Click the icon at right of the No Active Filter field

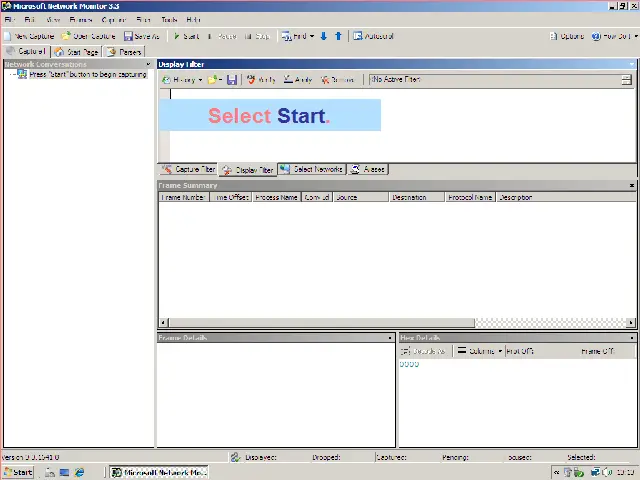point(627,80)
